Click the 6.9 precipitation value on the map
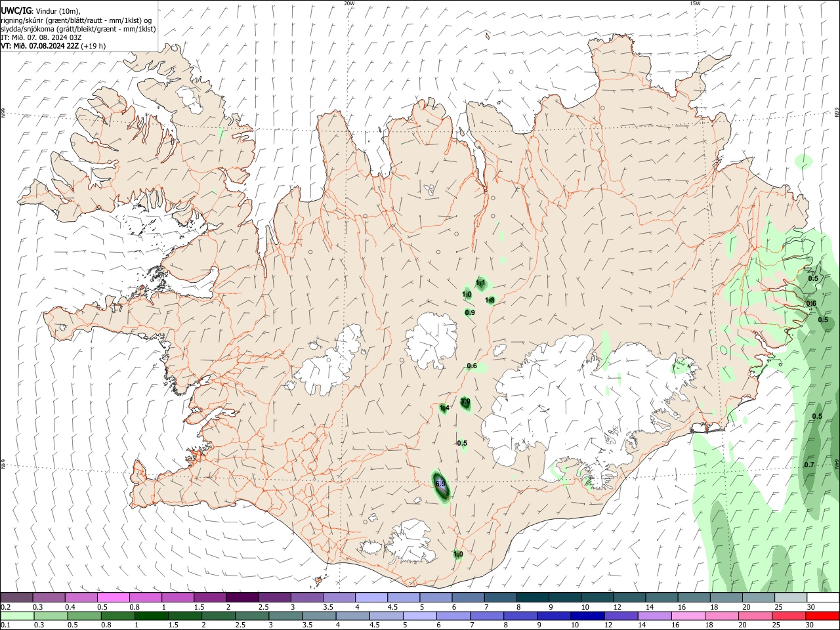 coord(440,484)
